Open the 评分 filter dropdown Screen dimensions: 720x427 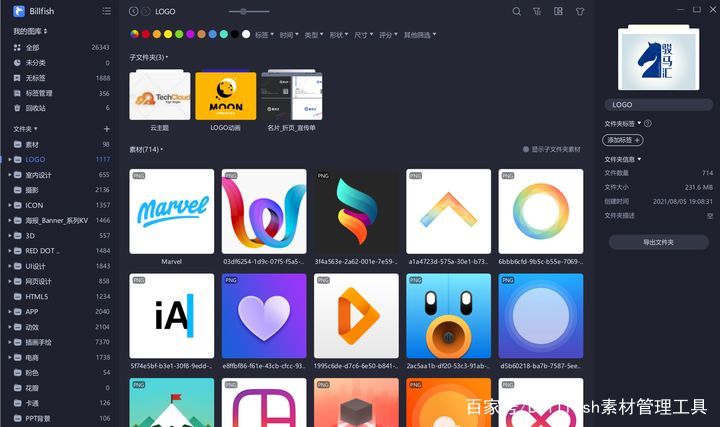tap(388, 35)
